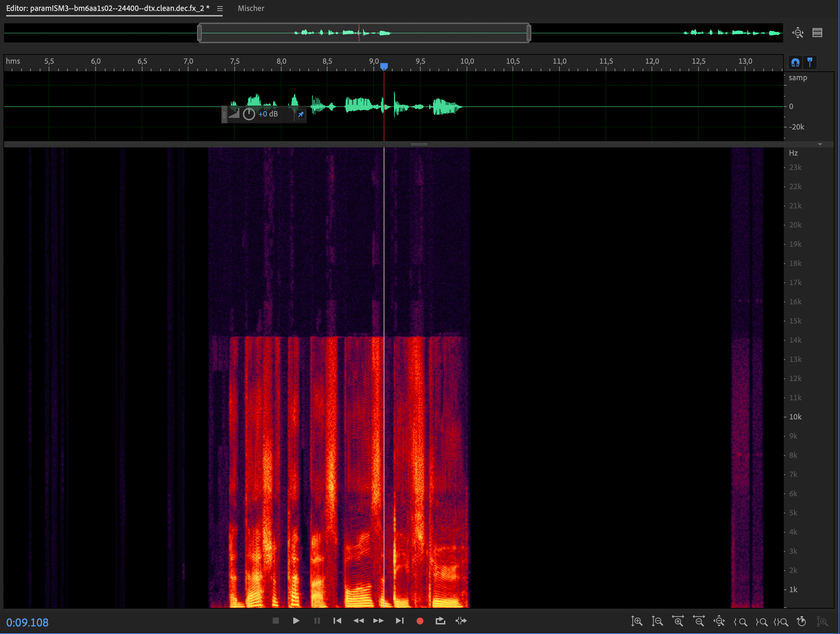Screen dimensions: 840x634
Task: Click the red Record button
Action: 420,621
